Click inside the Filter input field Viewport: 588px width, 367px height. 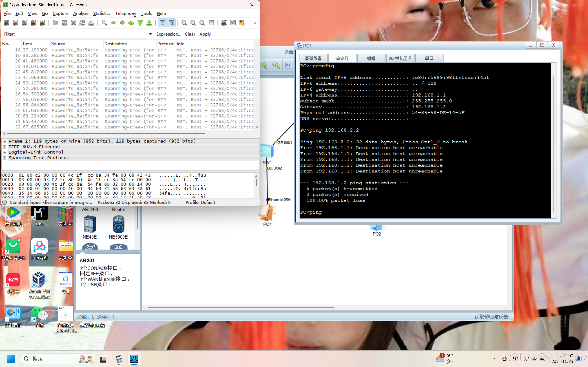(x=81, y=34)
